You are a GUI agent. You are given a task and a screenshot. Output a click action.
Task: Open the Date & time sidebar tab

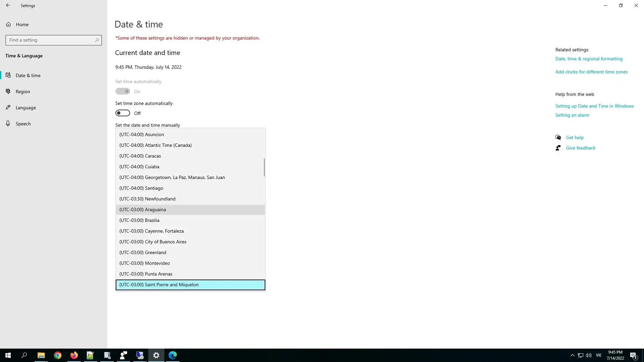coord(28,75)
